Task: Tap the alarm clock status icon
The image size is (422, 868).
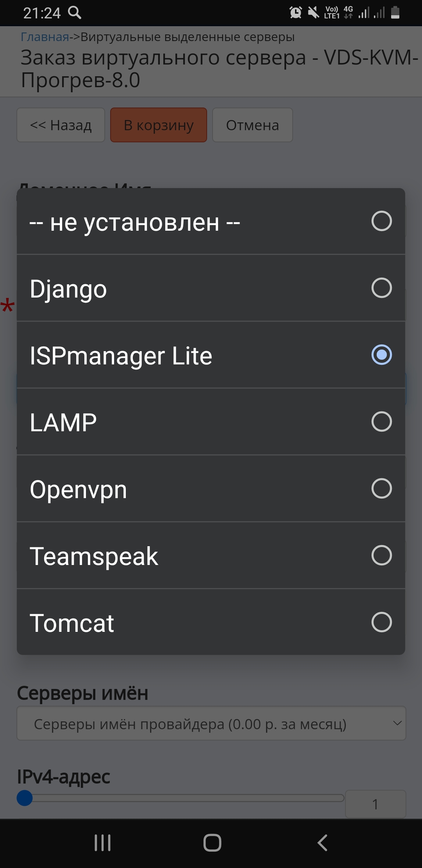Action: (295, 13)
